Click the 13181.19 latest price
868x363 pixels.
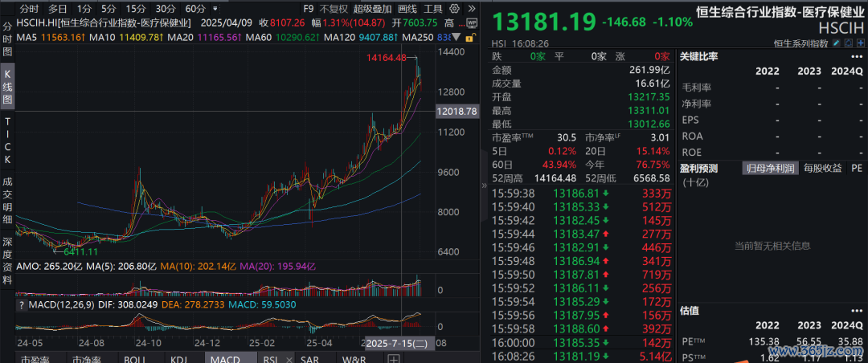point(544,21)
